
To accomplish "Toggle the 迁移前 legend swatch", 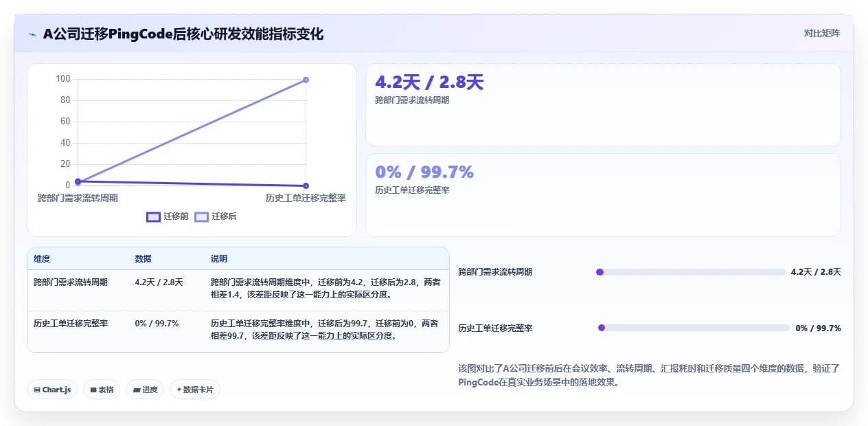I will point(153,216).
